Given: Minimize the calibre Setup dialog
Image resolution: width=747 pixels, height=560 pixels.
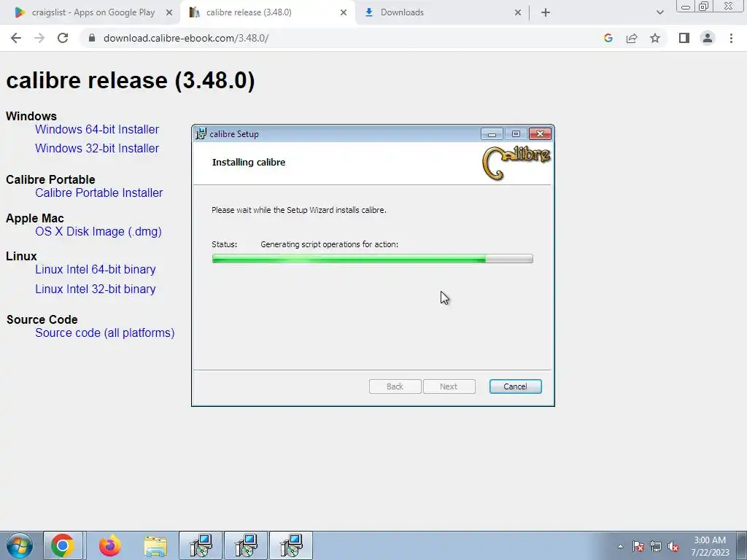Looking at the screenshot, I should (492, 134).
